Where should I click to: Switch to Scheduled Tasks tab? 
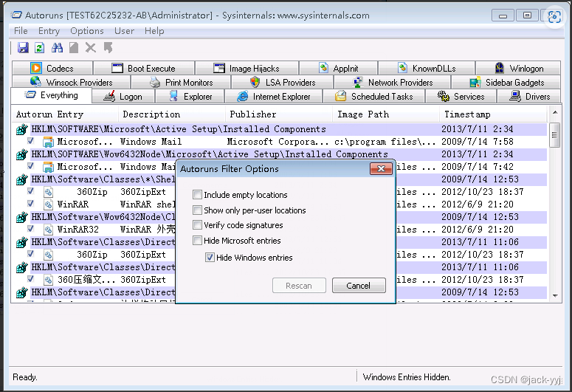coord(373,97)
